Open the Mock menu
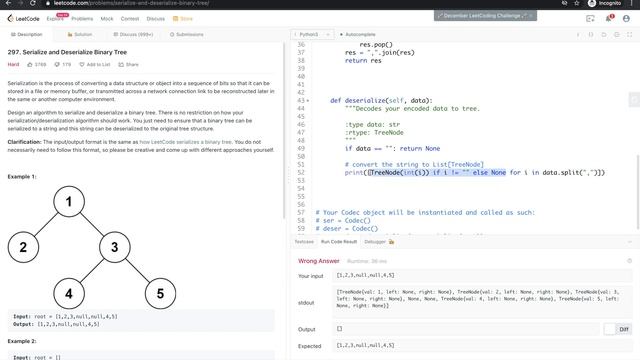The image size is (640, 360). (x=107, y=19)
